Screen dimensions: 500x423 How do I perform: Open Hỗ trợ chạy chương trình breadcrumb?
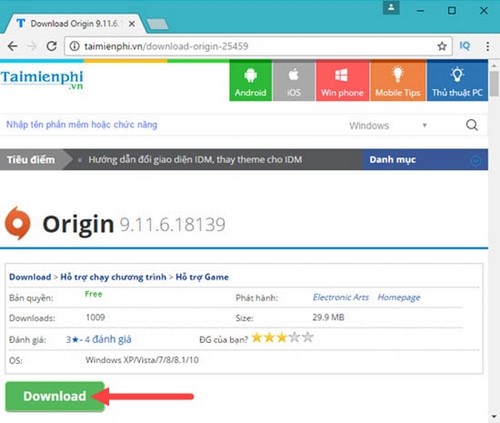click(113, 277)
